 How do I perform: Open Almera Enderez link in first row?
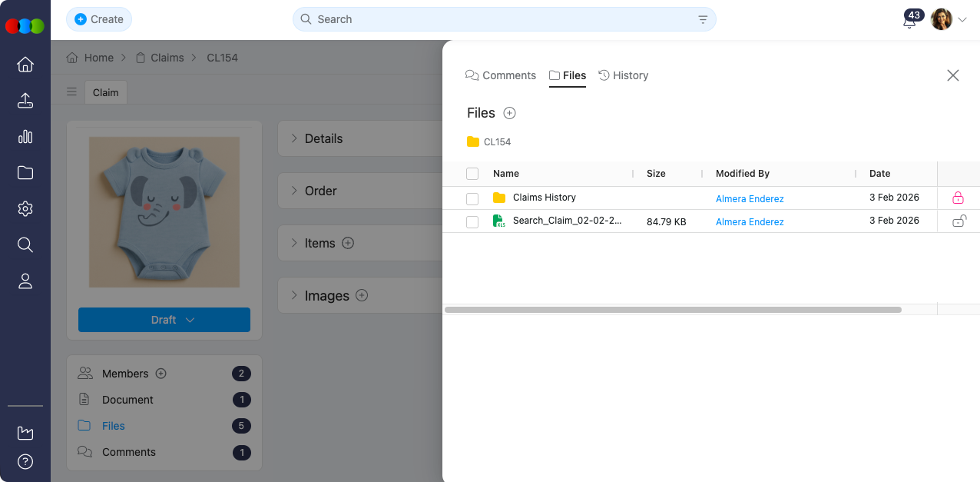(750, 199)
